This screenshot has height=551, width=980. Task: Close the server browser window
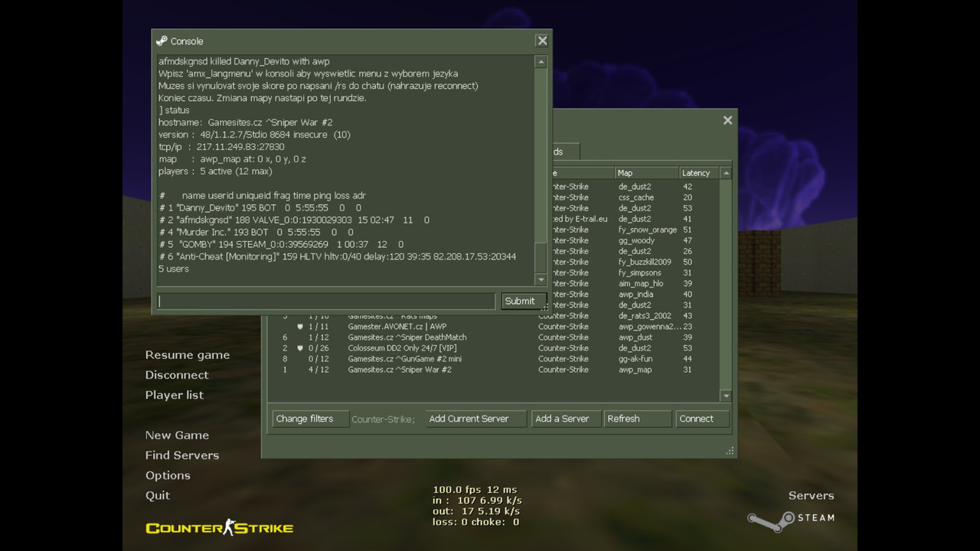coord(727,120)
